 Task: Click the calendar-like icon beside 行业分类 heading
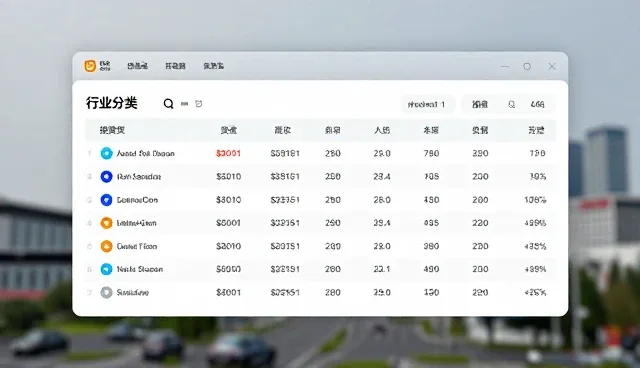pos(199,104)
